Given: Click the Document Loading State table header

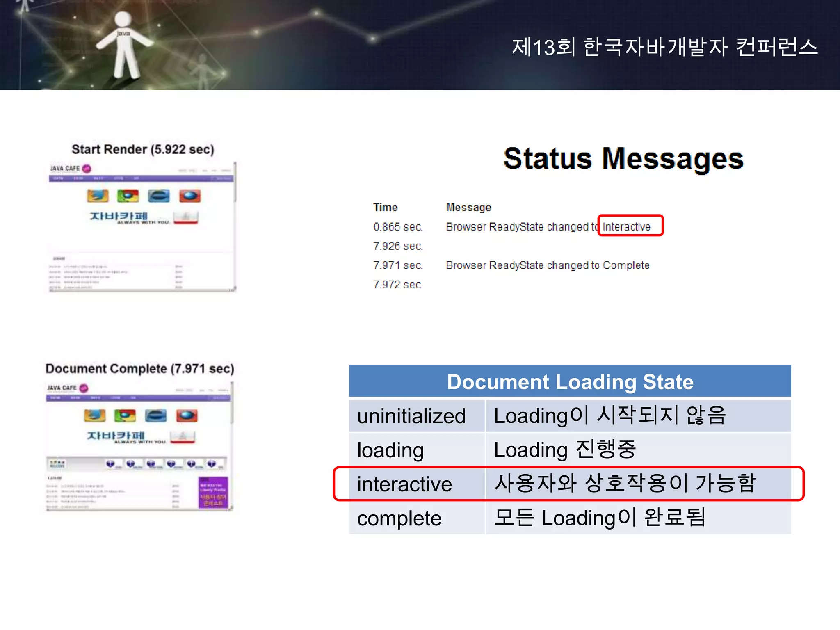Looking at the screenshot, I should pyautogui.click(x=570, y=381).
